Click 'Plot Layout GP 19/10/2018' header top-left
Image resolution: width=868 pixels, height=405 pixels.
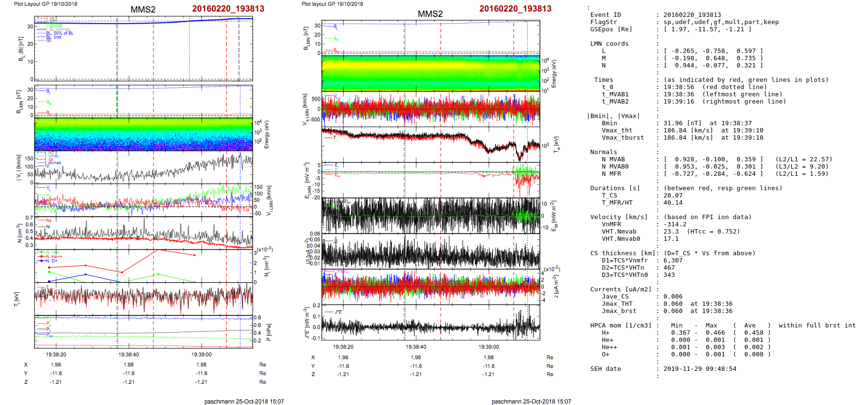45,4
